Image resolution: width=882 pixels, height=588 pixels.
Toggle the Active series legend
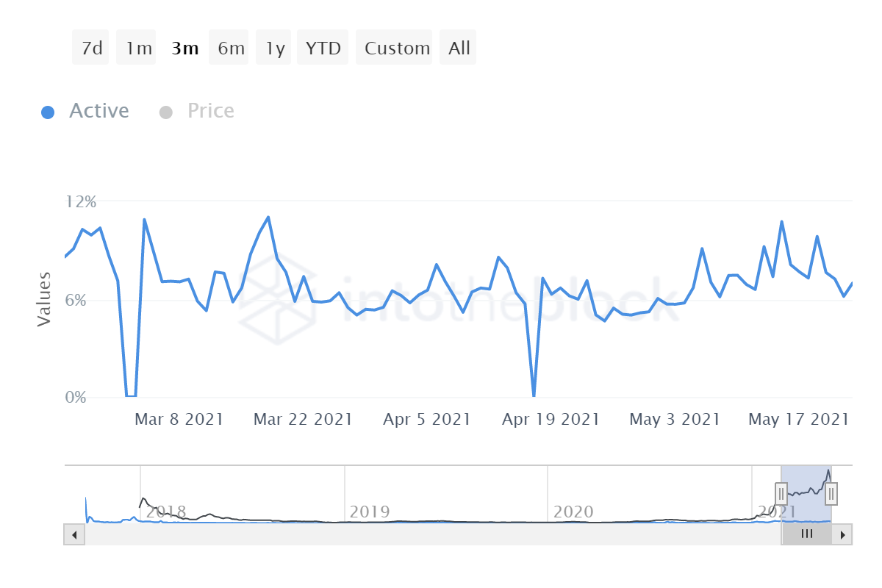[99, 111]
